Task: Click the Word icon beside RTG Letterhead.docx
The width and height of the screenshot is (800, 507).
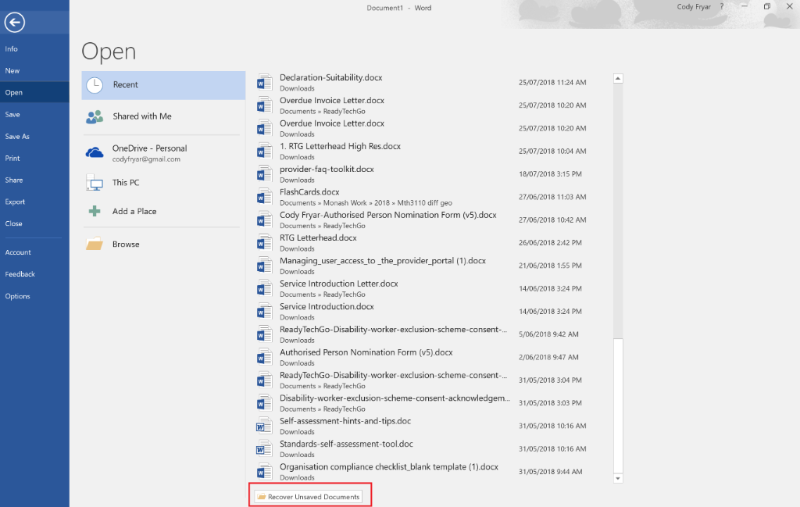Action: [264, 243]
